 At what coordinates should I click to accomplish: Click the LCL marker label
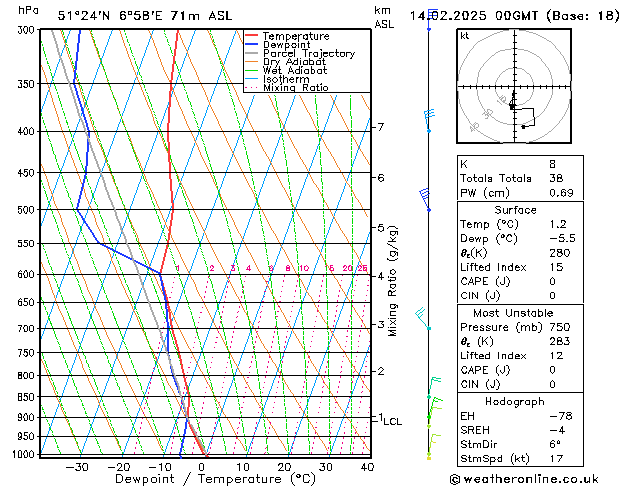coord(392,422)
